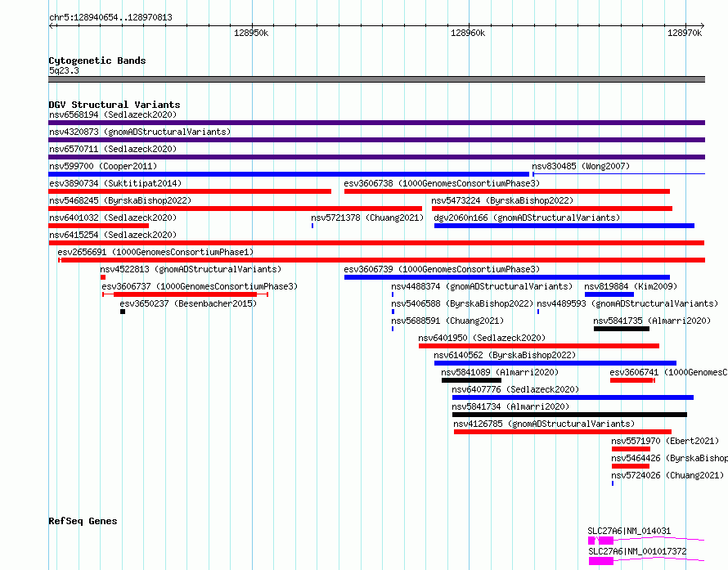Open the nsv6140562 (ByrskaBishop2022) label
728x570 pixels.
click(505, 355)
